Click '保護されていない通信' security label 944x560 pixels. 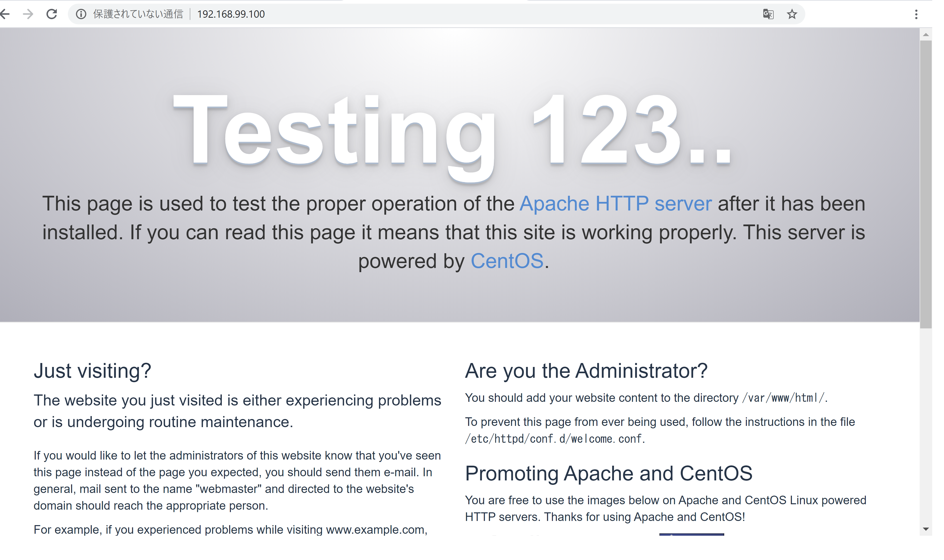click(138, 14)
